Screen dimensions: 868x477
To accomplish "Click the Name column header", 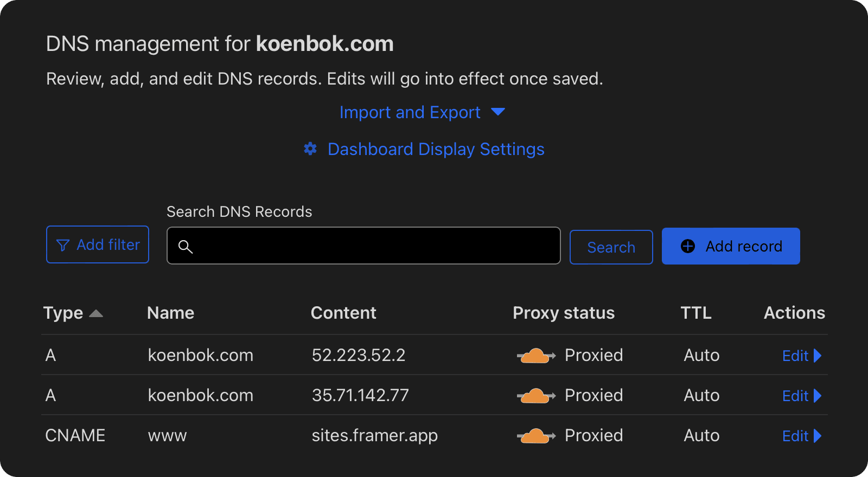I will [170, 313].
